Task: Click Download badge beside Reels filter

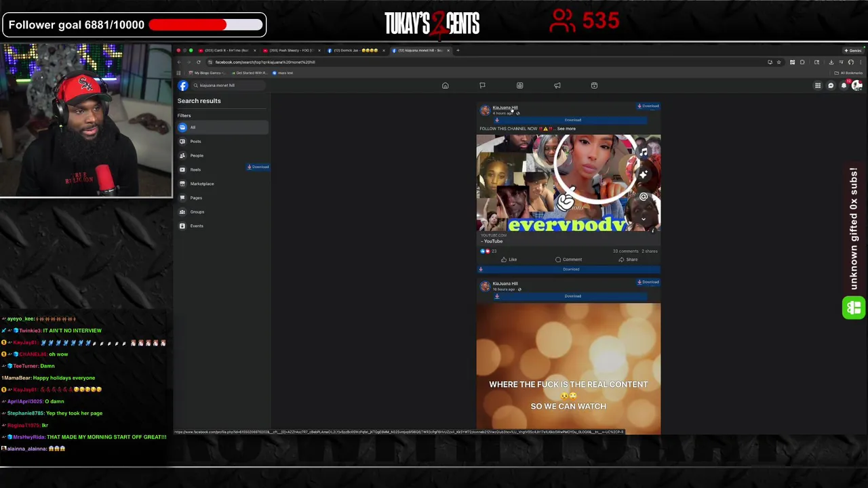Action: click(258, 167)
